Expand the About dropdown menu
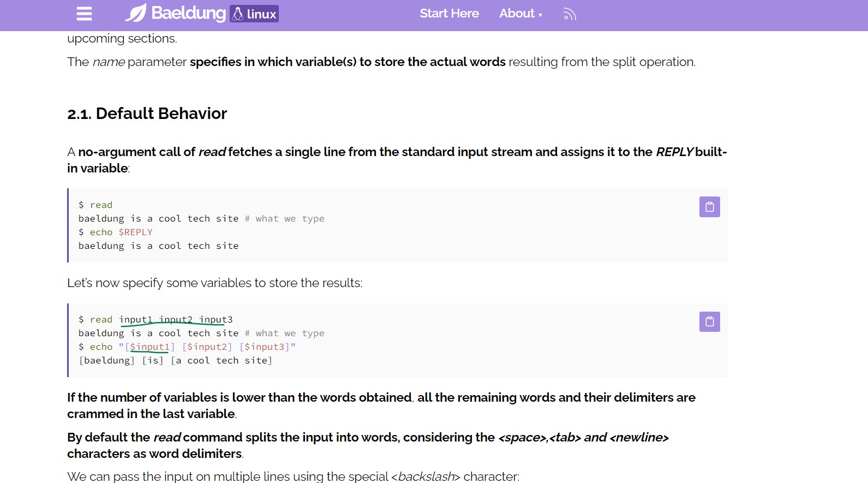 pyautogui.click(x=520, y=14)
